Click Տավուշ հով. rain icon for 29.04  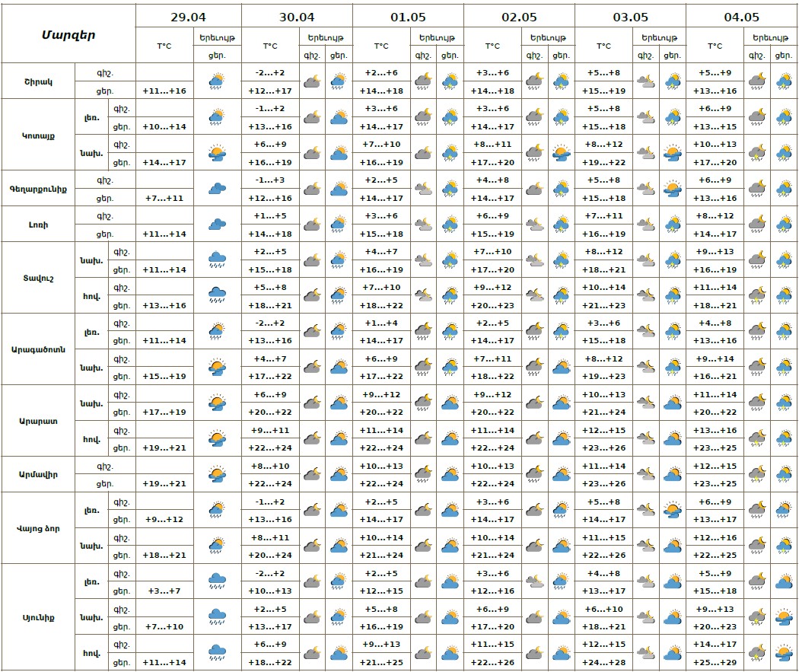click(x=217, y=296)
